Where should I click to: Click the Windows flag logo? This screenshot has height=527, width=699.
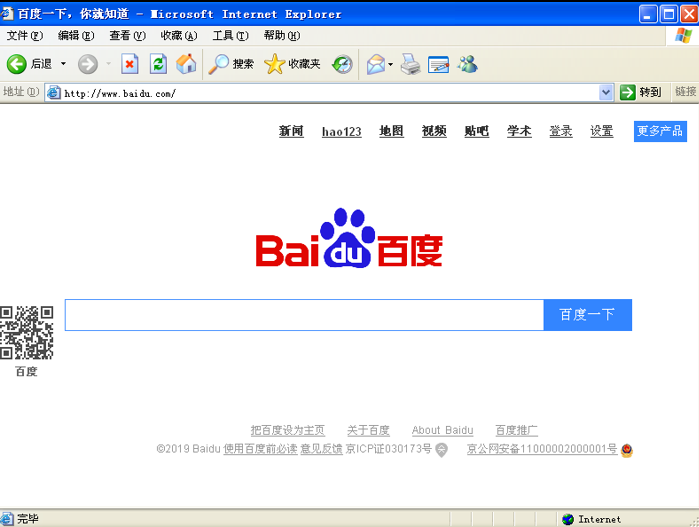tap(683, 36)
